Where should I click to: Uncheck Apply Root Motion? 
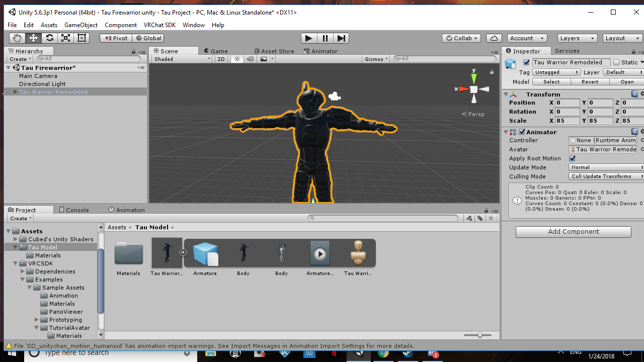pos(573,158)
